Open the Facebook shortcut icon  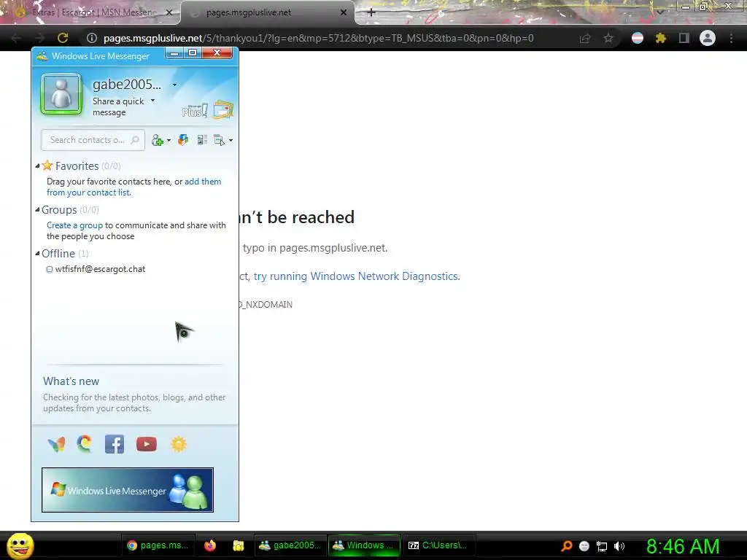coord(115,444)
